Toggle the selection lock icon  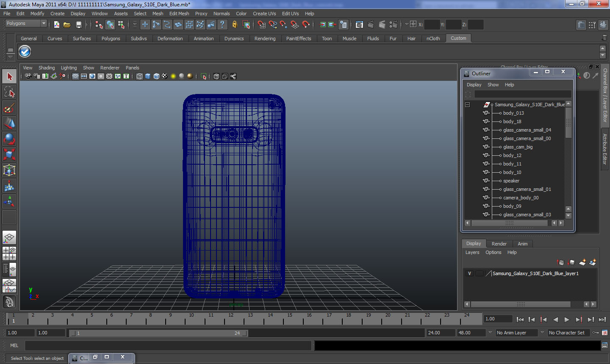coord(234,25)
